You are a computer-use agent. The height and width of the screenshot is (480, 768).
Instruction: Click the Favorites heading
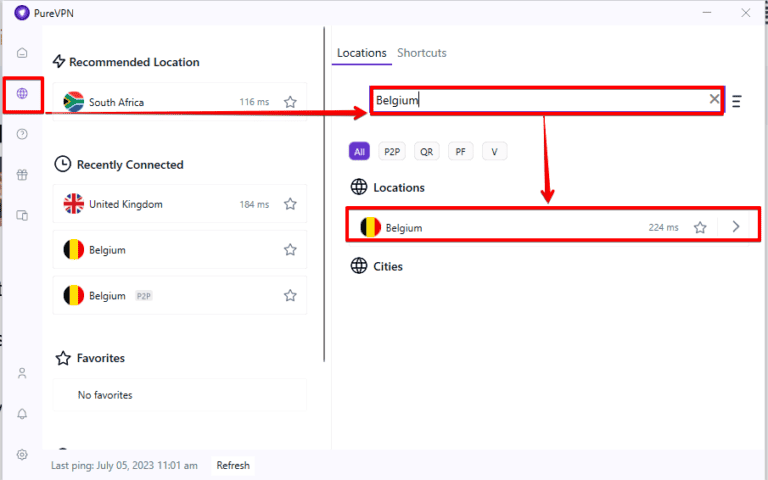100,358
